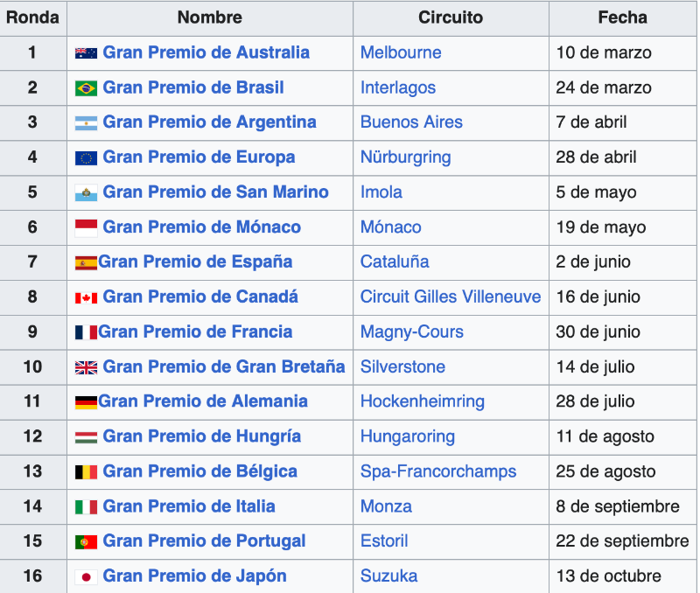
Task: Open the Gran Premio de España link
Action: coord(195,262)
